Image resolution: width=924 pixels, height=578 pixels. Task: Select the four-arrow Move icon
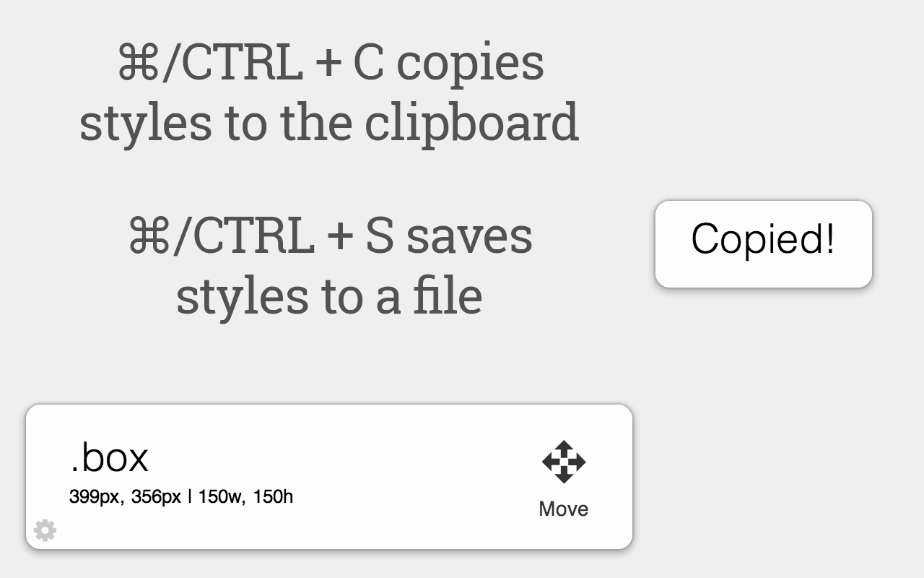tap(564, 462)
